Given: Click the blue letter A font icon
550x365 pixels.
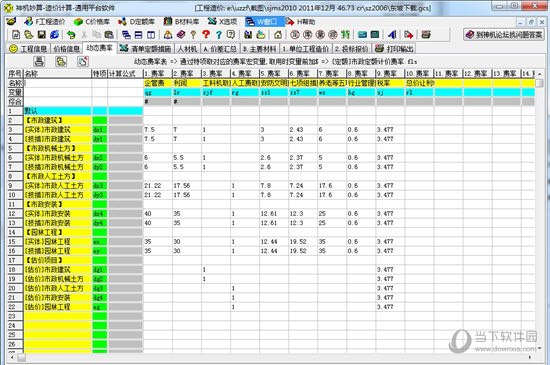Looking at the screenshot, I should [x=392, y=34].
